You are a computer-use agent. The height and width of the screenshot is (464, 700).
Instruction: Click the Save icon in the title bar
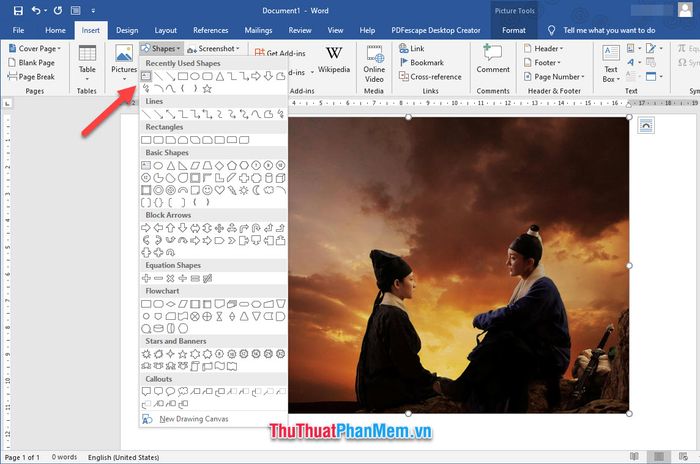tap(18, 10)
